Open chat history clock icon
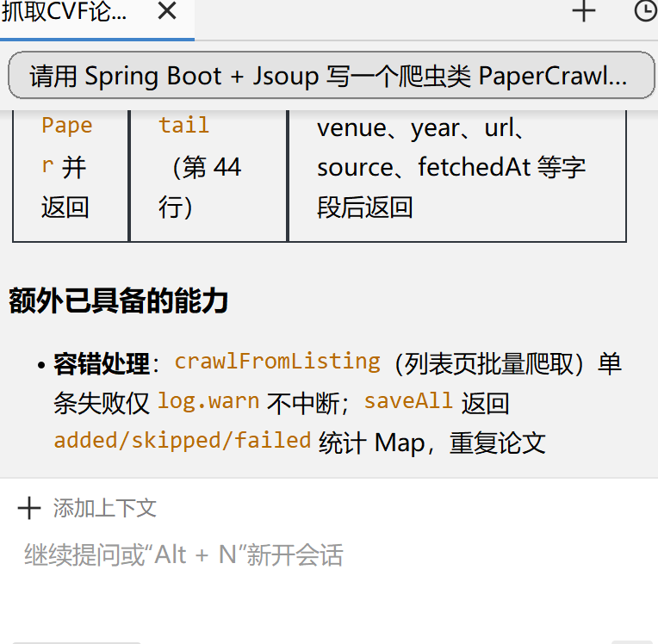 coord(645,11)
